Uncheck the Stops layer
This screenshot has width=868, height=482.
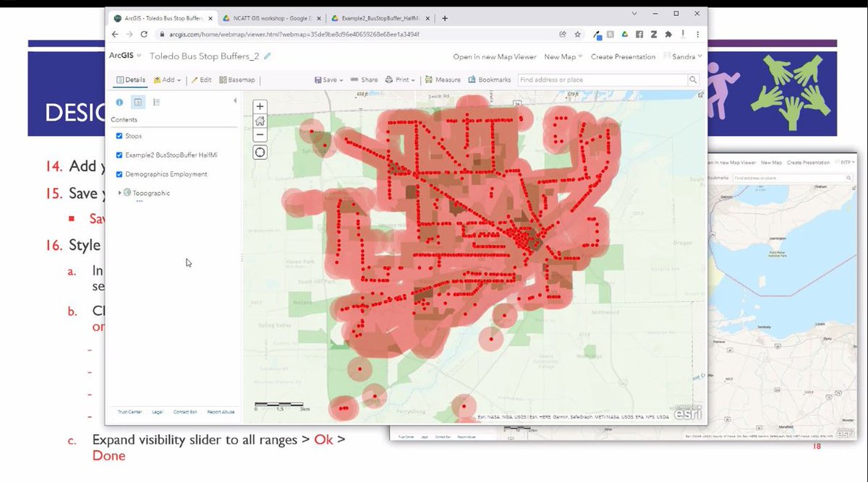[119, 136]
